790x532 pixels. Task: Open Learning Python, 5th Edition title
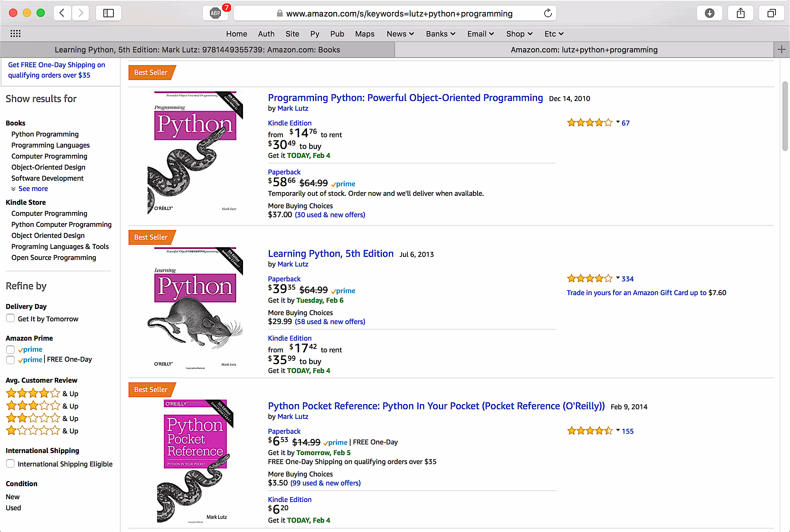tap(331, 254)
